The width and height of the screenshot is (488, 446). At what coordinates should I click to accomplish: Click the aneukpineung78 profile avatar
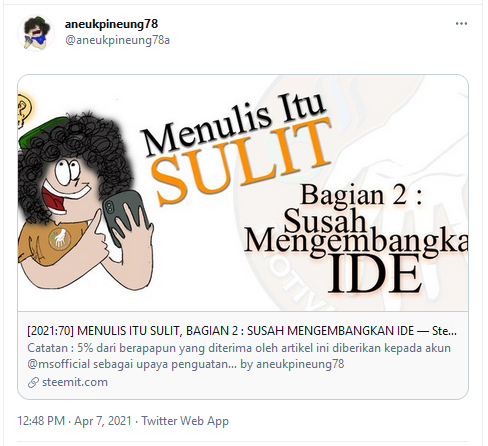click(36, 33)
